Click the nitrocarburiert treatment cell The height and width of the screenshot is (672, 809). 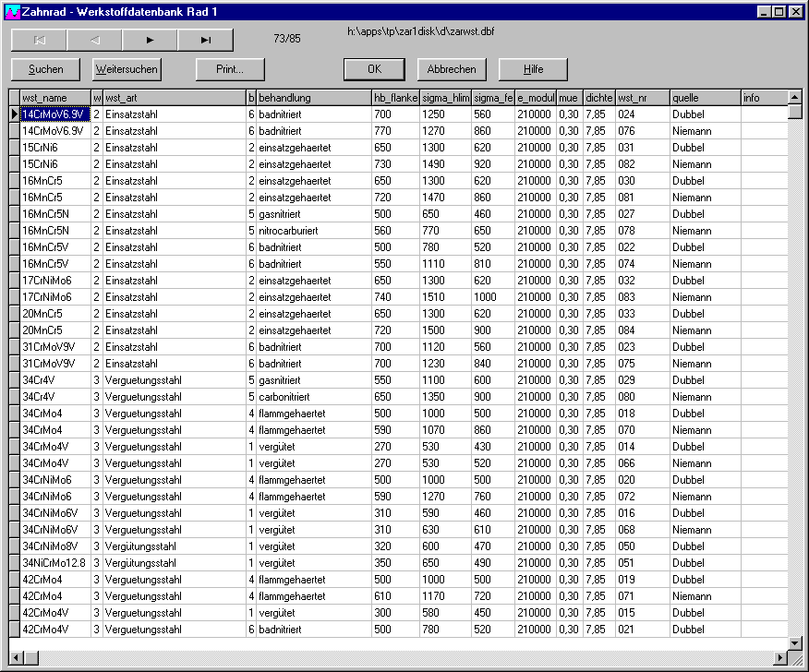click(314, 231)
